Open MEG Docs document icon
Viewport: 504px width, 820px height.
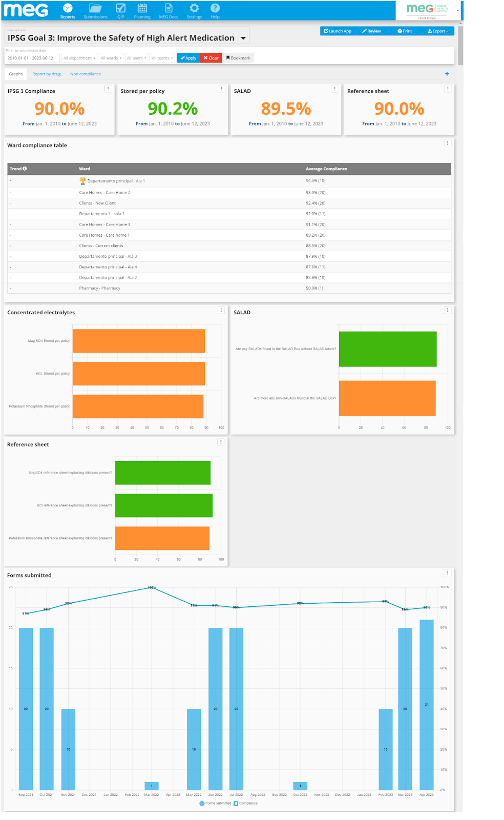tap(169, 8)
